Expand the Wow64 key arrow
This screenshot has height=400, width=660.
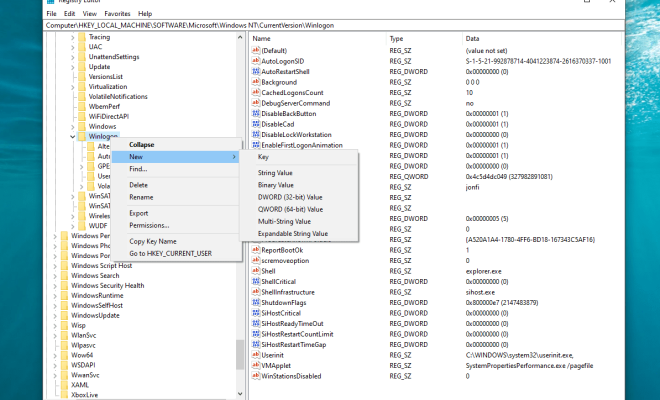pyautogui.click(x=55, y=355)
